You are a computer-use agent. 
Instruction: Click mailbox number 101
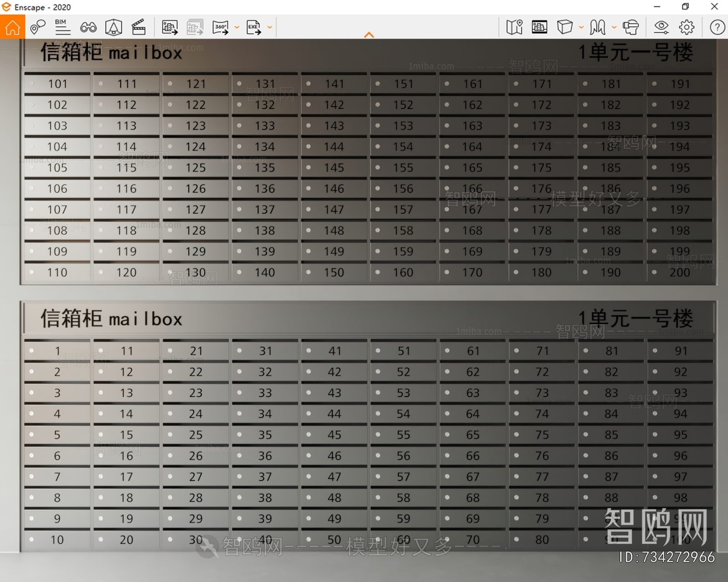coord(57,84)
